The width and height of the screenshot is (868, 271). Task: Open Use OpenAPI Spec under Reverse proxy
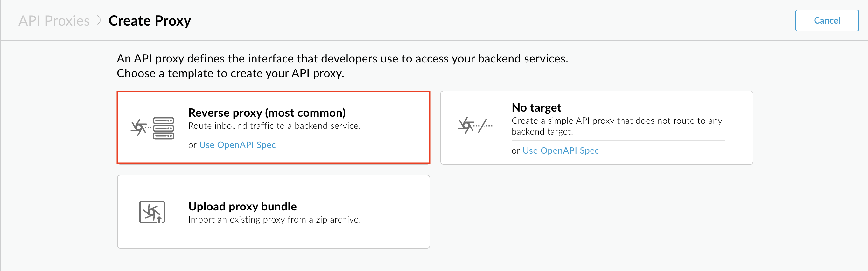(x=238, y=145)
